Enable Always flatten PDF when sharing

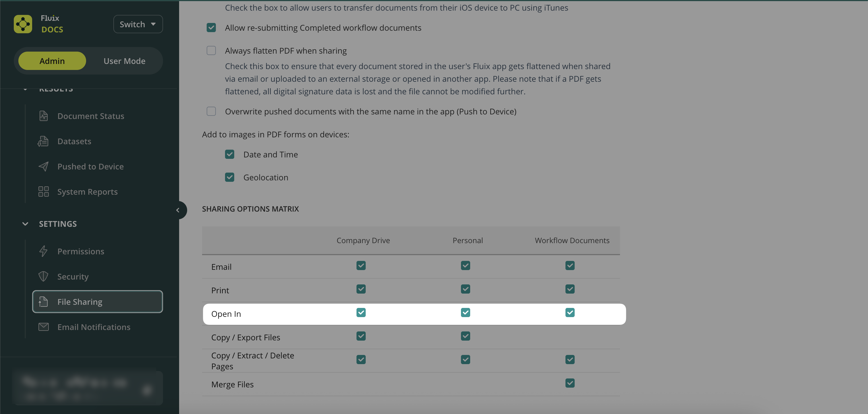click(x=211, y=51)
